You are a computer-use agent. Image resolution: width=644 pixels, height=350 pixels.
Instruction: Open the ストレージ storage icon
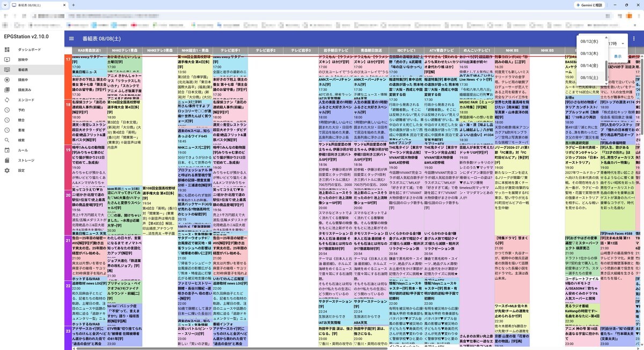8,160
